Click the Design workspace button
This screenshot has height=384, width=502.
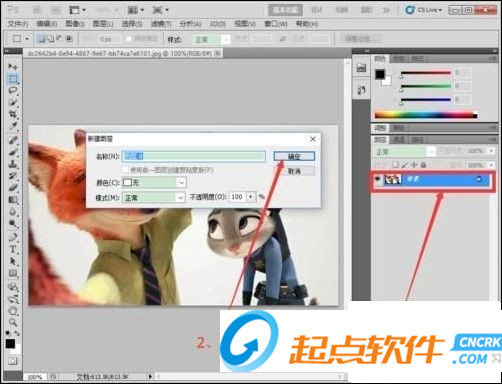coord(316,10)
